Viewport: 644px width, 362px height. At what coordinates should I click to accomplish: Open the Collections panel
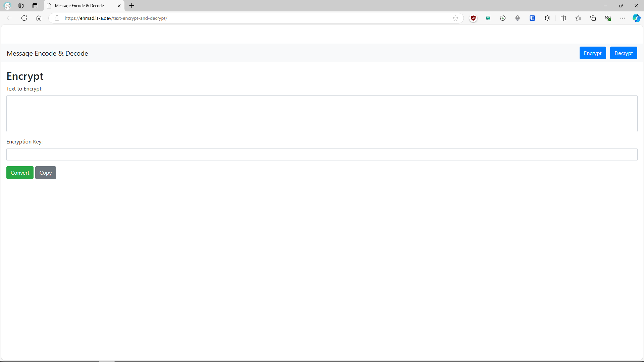pos(593,18)
